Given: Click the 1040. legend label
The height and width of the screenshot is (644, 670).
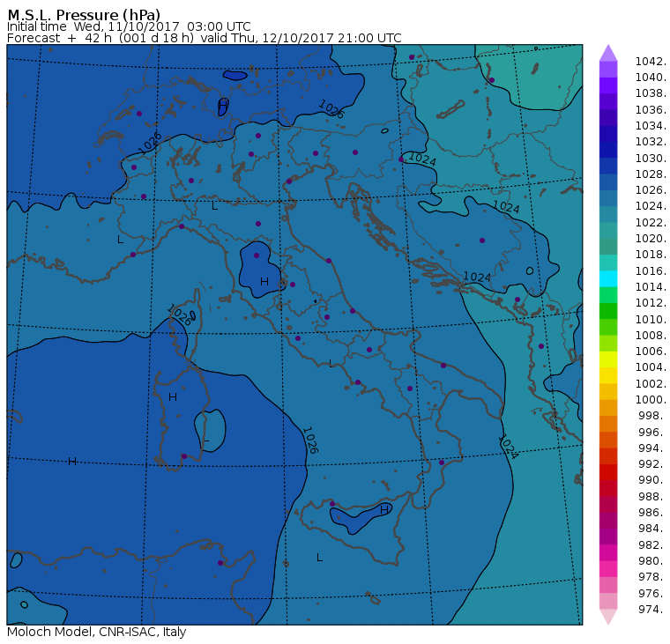Looking at the screenshot, I should [651, 78].
